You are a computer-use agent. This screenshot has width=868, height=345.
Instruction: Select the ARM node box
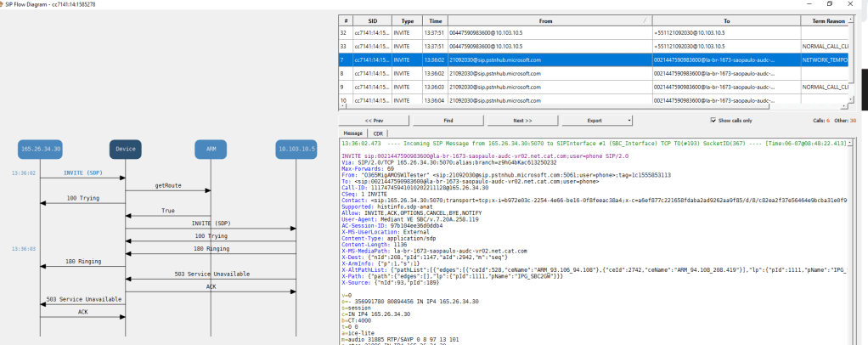211,149
